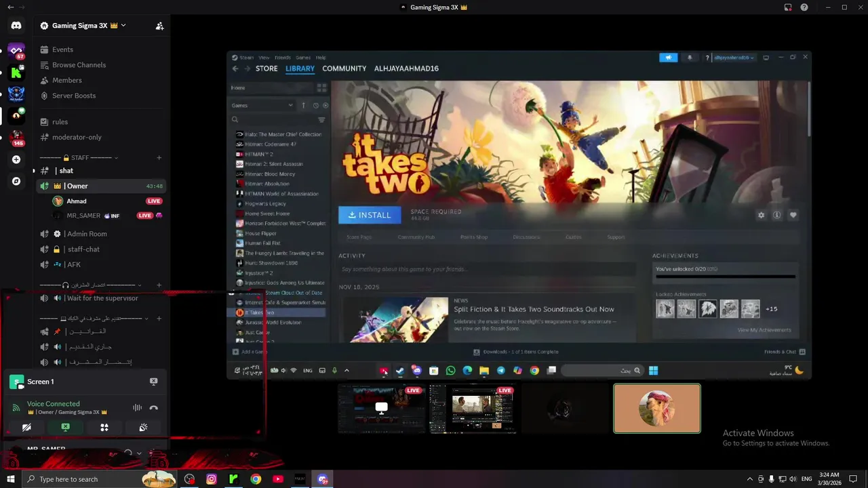
Task: Open the Games filter dropdown in Steam
Action: [x=262, y=105]
